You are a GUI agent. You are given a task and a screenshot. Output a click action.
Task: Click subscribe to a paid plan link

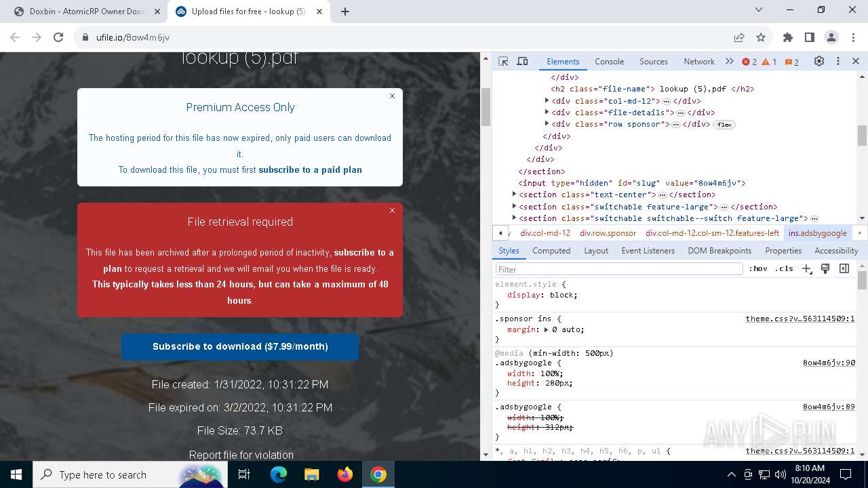(x=310, y=169)
